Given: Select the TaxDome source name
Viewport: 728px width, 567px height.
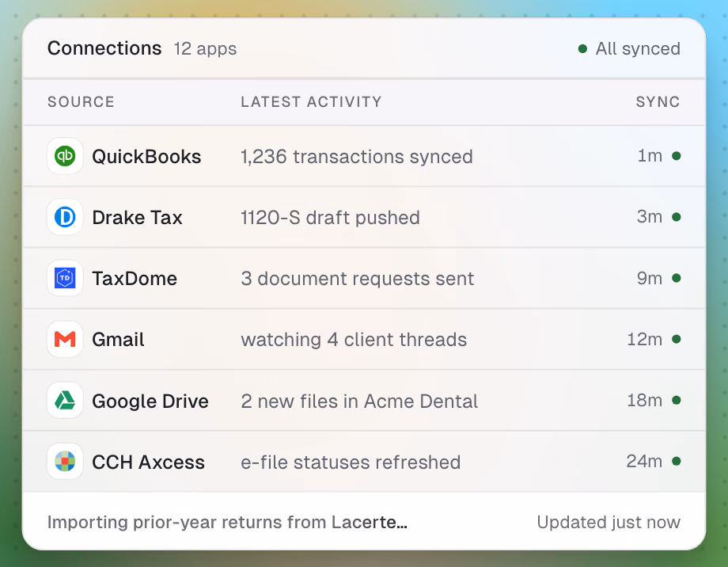Looking at the screenshot, I should 135,279.
